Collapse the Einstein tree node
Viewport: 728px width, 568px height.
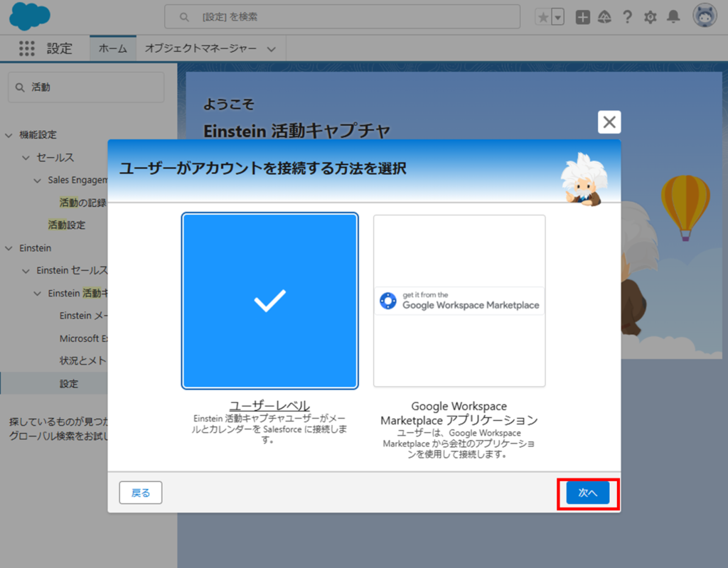tap(9, 249)
